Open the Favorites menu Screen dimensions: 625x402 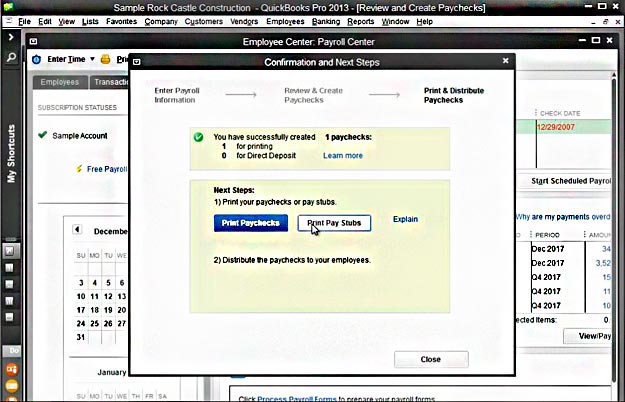coord(122,22)
